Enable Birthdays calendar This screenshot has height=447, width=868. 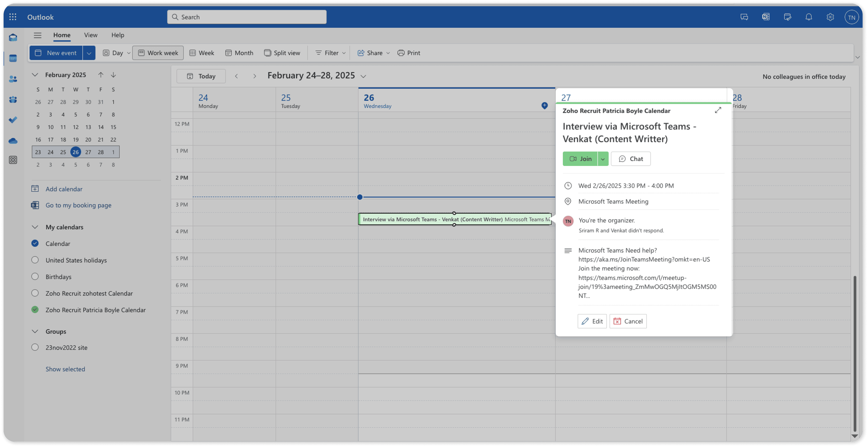tap(35, 277)
